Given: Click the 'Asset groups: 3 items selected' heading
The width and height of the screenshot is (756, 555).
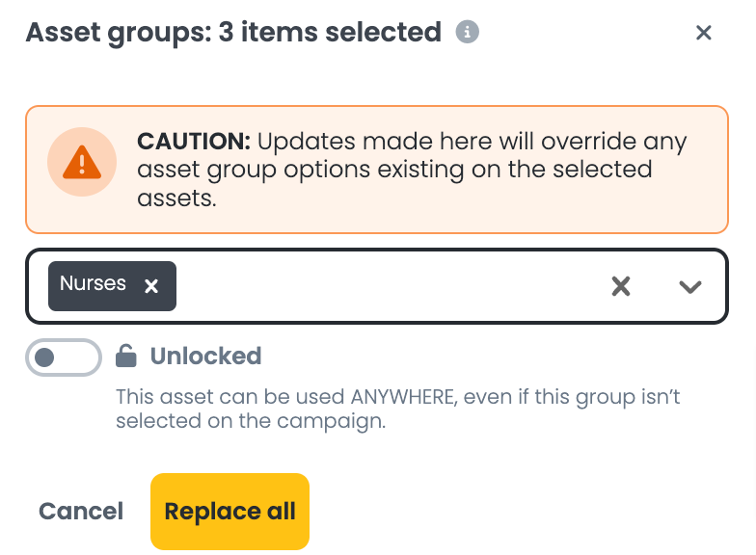Looking at the screenshot, I should tap(233, 33).
